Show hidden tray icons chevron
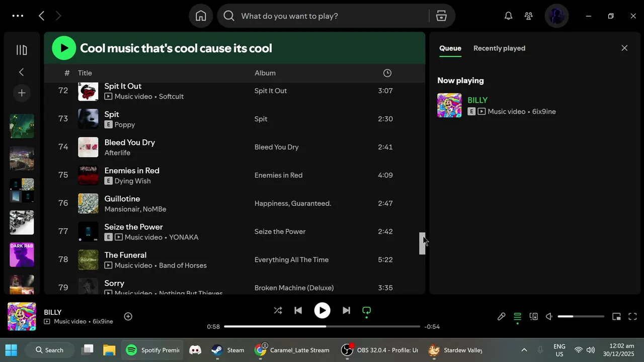The height and width of the screenshot is (362, 644). 524,350
